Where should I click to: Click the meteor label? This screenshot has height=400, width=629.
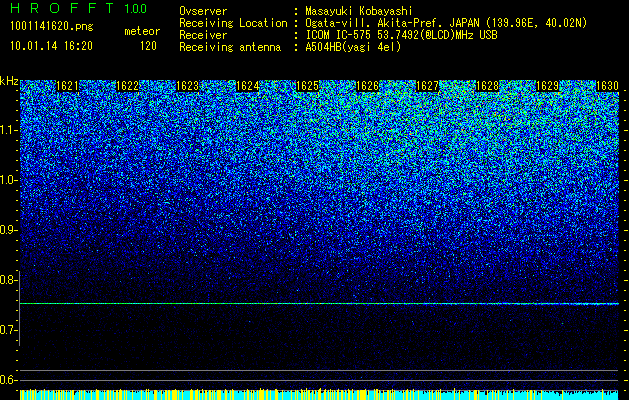(x=142, y=31)
